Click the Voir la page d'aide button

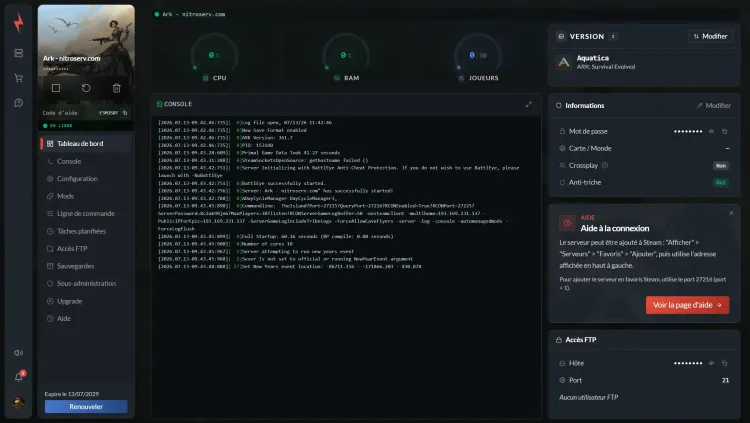click(x=687, y=305)
